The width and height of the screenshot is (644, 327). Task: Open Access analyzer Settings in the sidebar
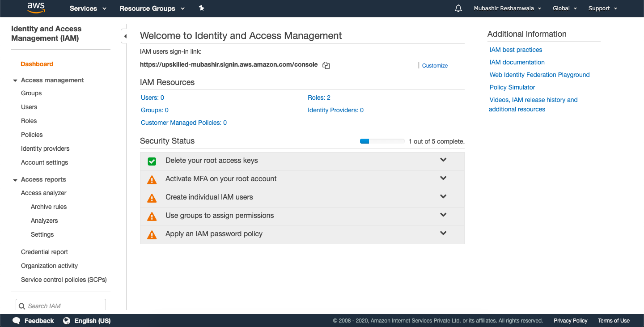click(42, 234)
